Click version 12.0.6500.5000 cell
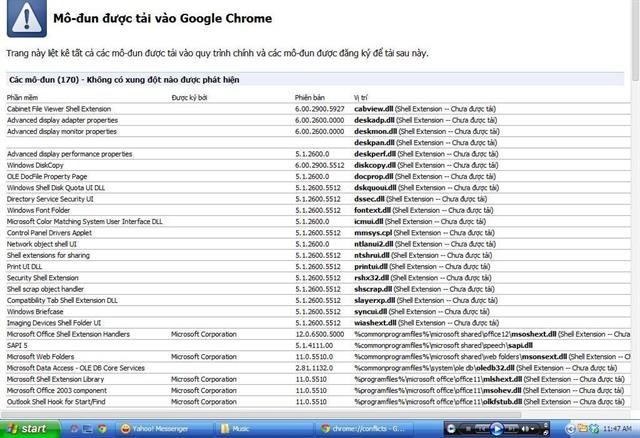Image resolution: width=640 pixels, height=438 pixels. click(320, 334)
